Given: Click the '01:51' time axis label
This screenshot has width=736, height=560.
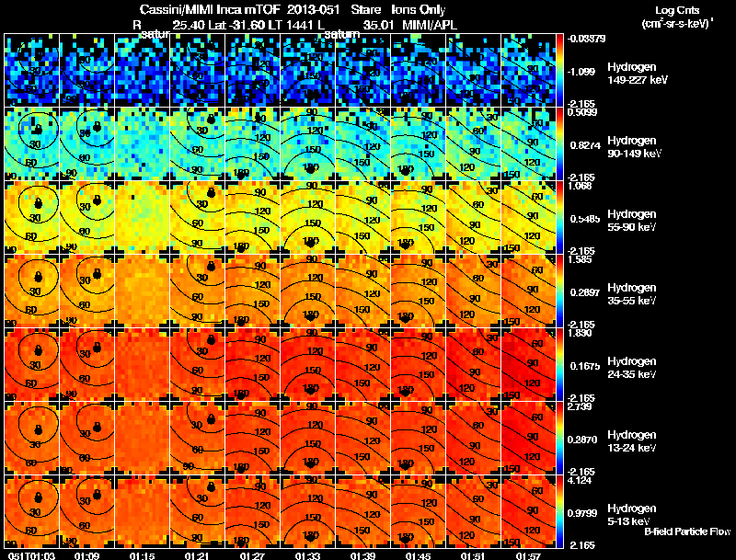Looking at the screenshot, I should (473, 555).
